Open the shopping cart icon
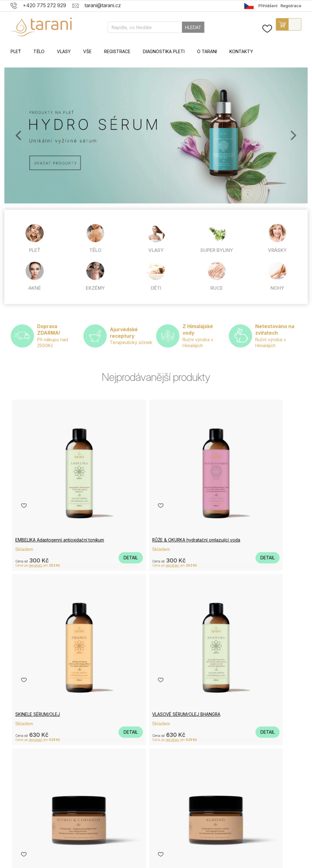This screenshot has height=868, width=312. point(282,25)
